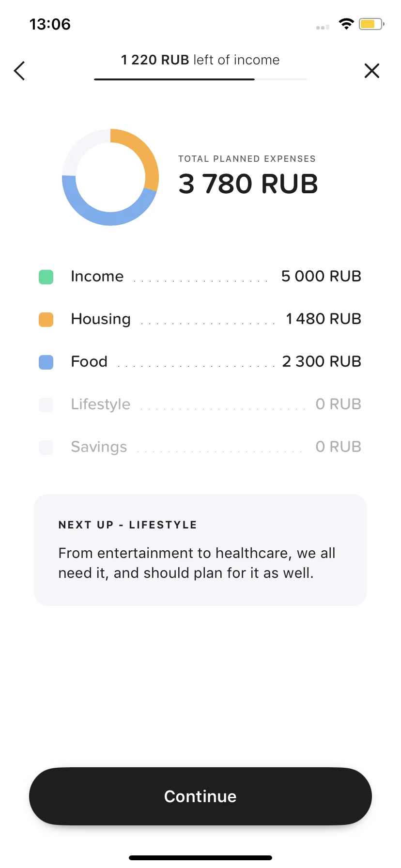Tap the faded Savings swatch

(x=46, y=448)
